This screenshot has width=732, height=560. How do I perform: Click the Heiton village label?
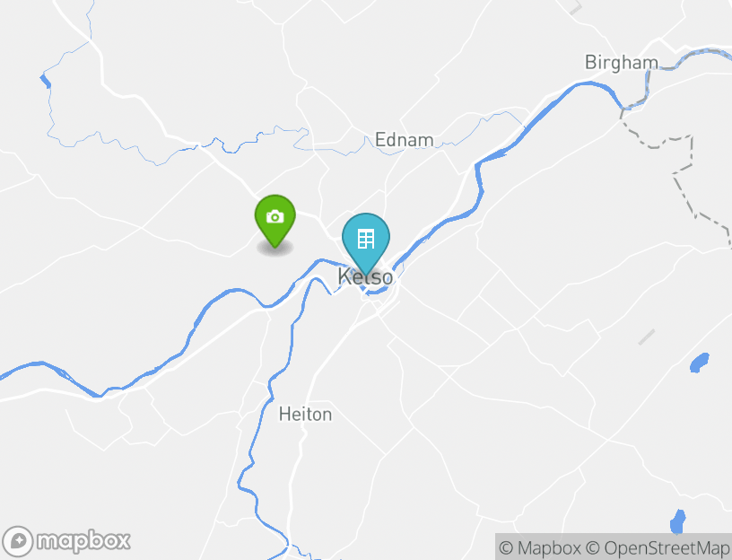coord(305,415)
